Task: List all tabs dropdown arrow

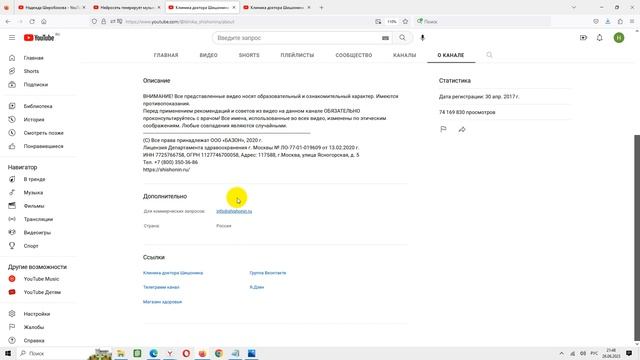Action: point(573,7)
